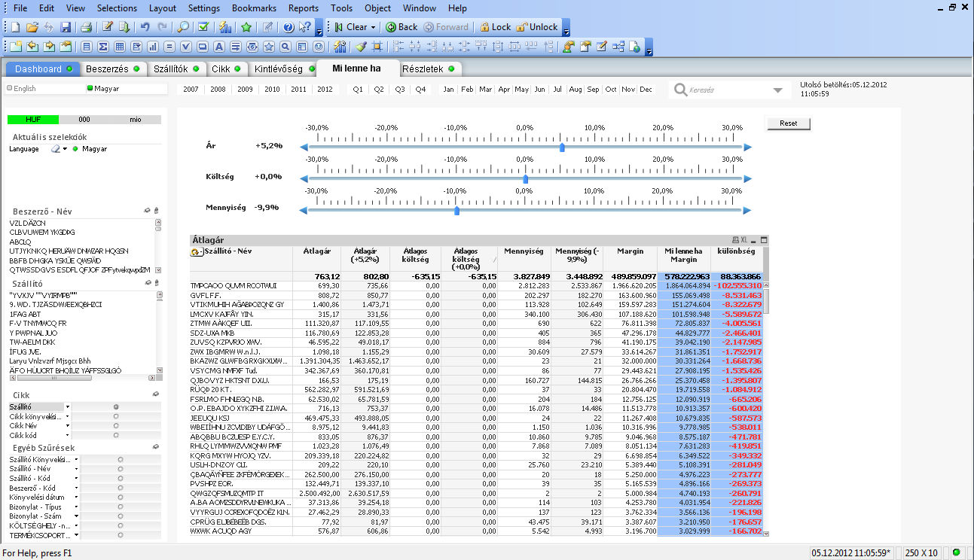This screenshot has width=974, height=560.
Task: Add a new sheet icon
Action: (15, 47)
